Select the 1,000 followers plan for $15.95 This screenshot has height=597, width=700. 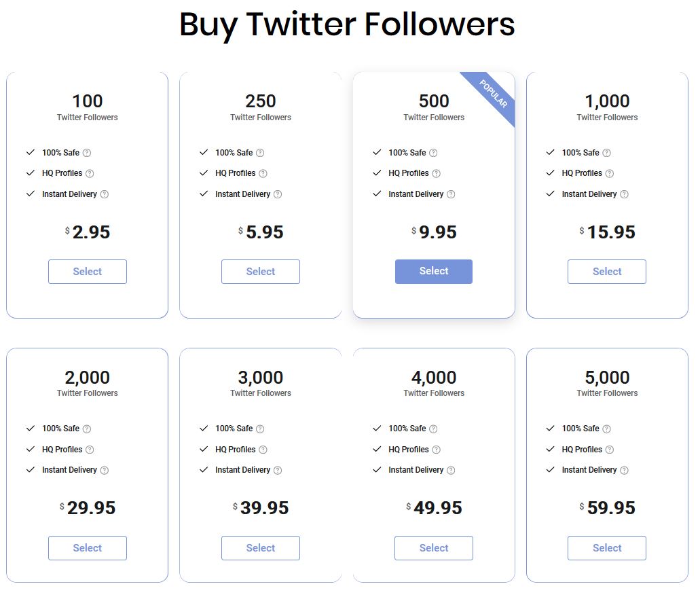click(607, 272)
